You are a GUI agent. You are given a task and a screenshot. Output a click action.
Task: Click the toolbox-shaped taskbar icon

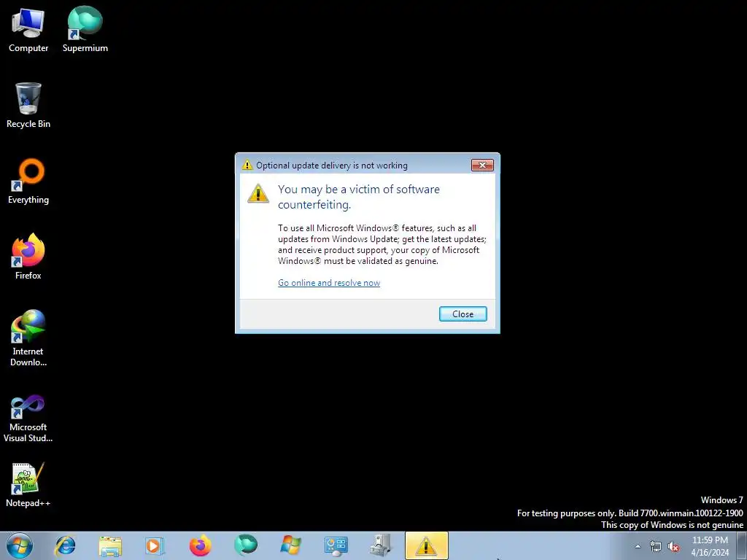pos(381,545)
